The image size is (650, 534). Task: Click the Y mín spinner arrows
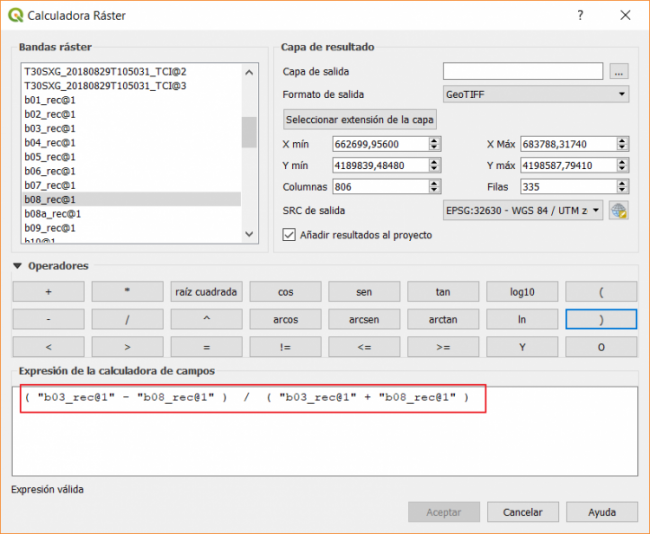pyautogui.click(x=434, y=165)
